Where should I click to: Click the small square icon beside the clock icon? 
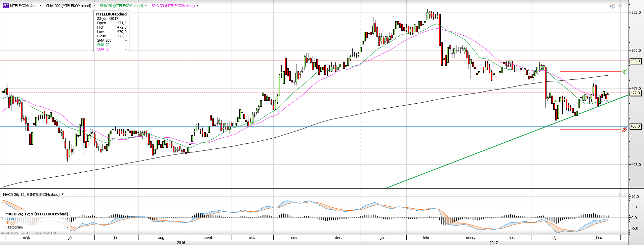[620, 6]
